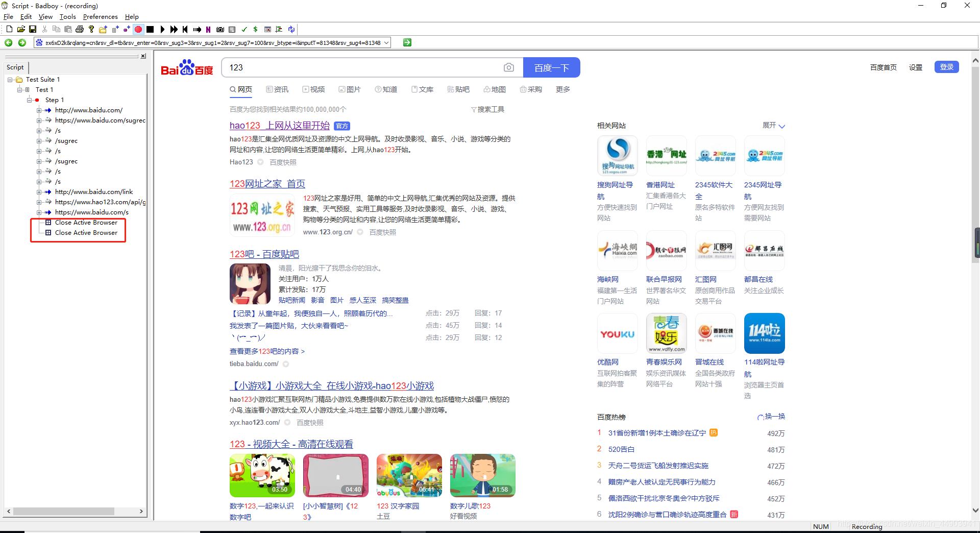Close the script panel with X
Screen dimensions: 980x533
[x=143, y=56]
